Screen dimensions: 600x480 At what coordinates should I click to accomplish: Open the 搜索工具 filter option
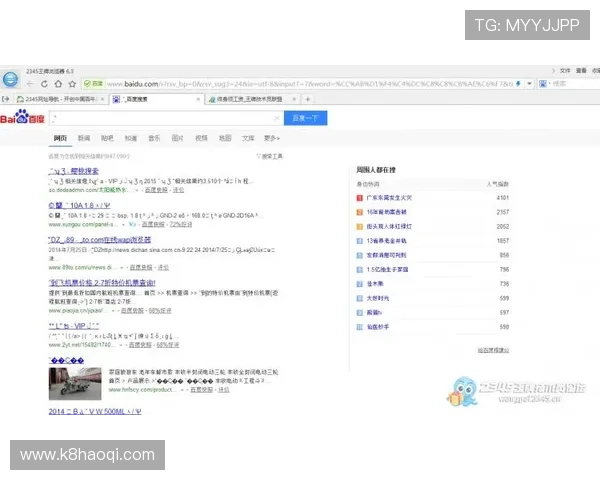(269, 156)
